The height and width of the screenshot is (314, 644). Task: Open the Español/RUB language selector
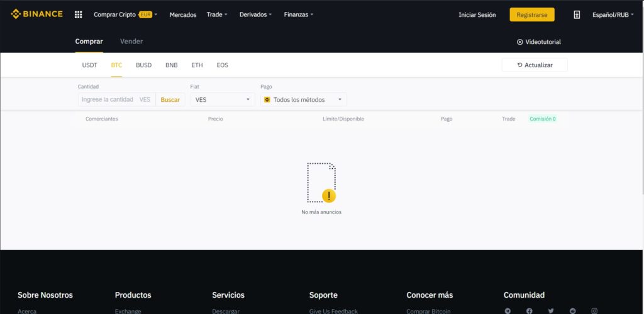coord(613,14)
